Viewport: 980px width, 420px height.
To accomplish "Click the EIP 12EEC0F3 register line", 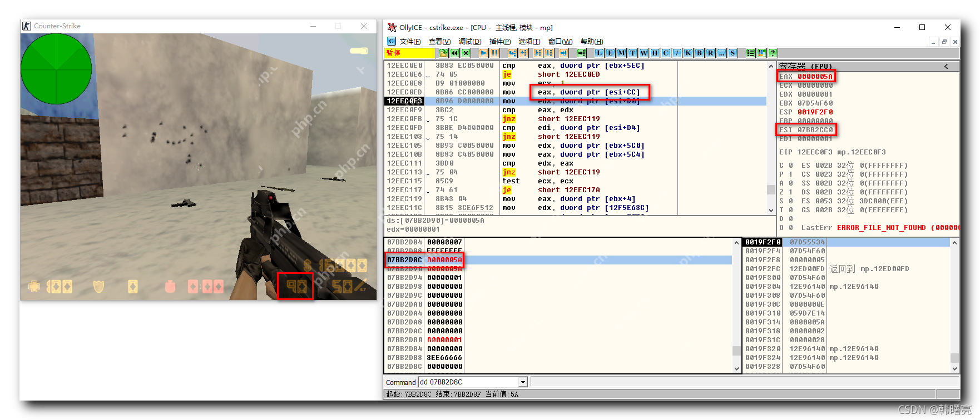I will pos(832,152).
